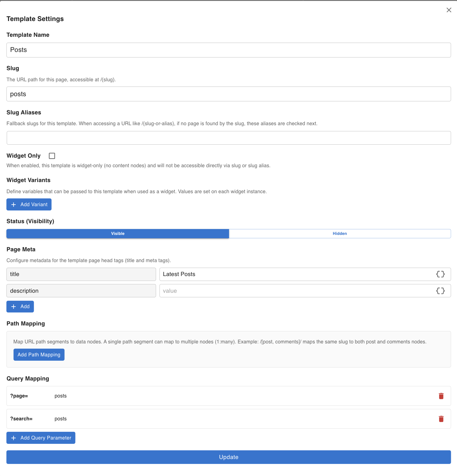Click the empty Slug Aliases field
The width and height of the screenshot is (457, 476).
228,138
